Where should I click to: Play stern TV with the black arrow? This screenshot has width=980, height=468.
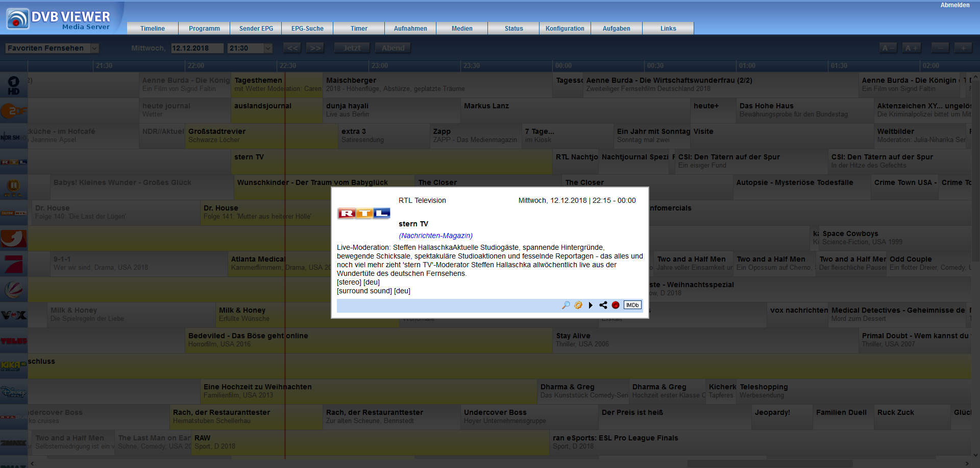click(x=591, y=305)
